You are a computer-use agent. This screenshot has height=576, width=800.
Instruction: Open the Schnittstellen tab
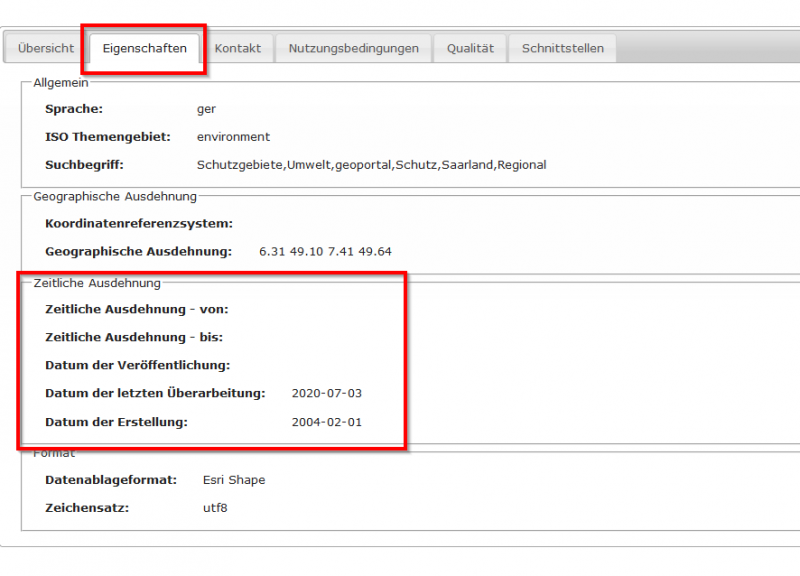[562, 48]
